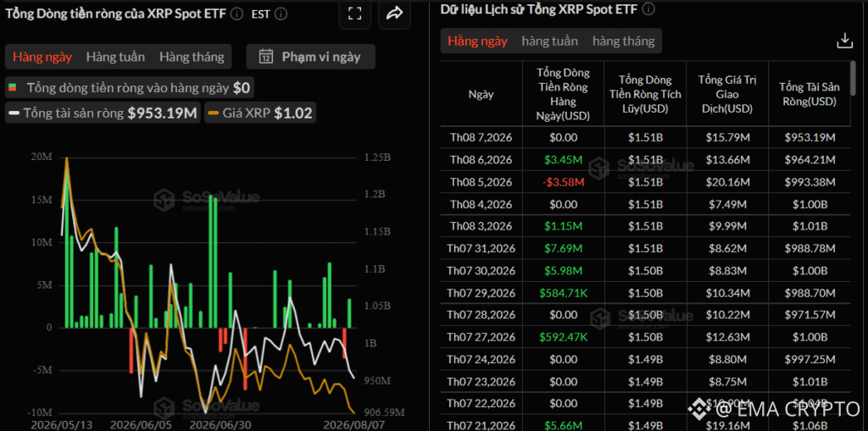Download historical data via download icon
The height and width of the screenshot is (431, 868).
click(x=844, y=41)
